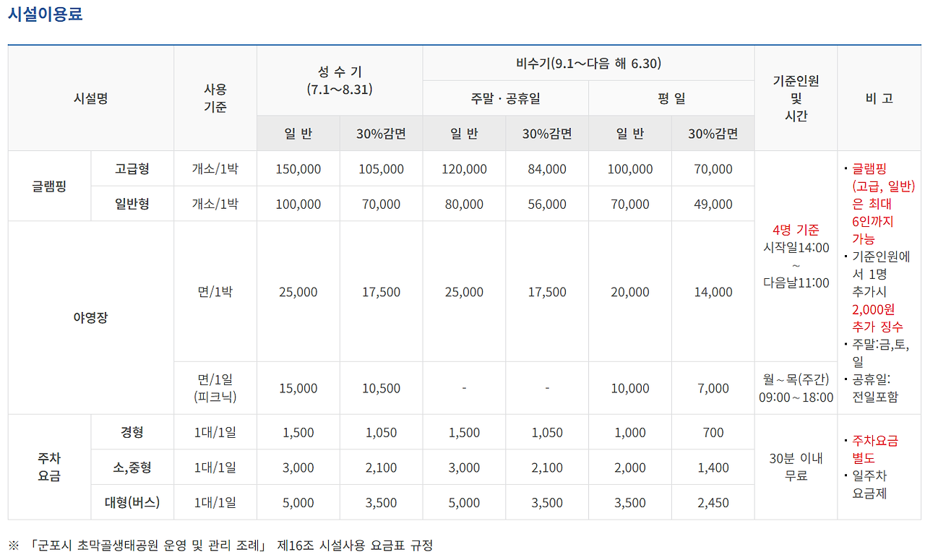Click the 시작일14:00 check-in time text
The width and height of the screenshot is (925, 560).
(x=796, y=248)
